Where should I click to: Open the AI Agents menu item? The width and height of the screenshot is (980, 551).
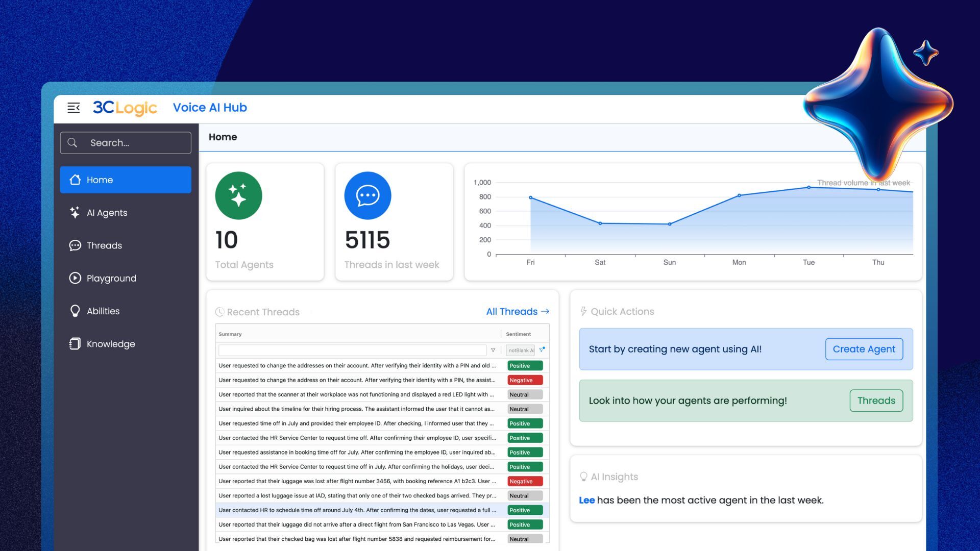(107, 213)
